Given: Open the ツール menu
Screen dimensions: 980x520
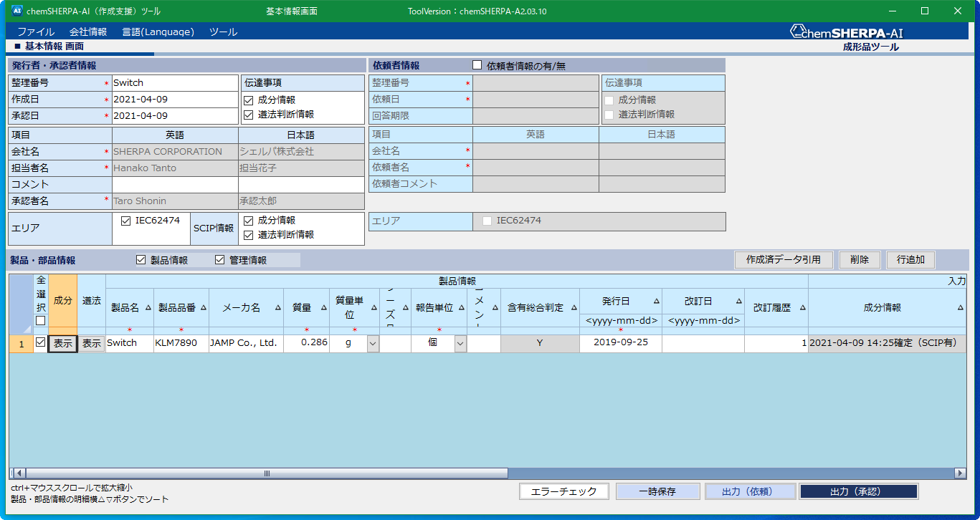Looking at the screenshot, I should tap(222, 32).
